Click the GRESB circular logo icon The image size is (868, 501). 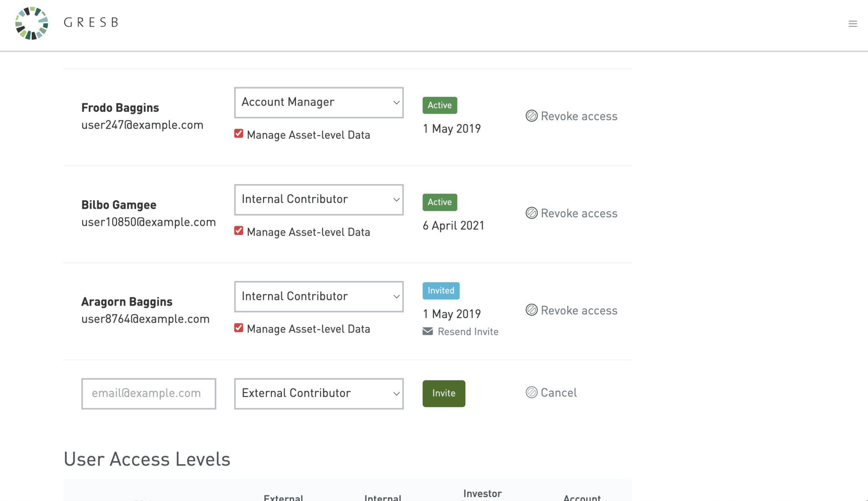click(32, 23)
